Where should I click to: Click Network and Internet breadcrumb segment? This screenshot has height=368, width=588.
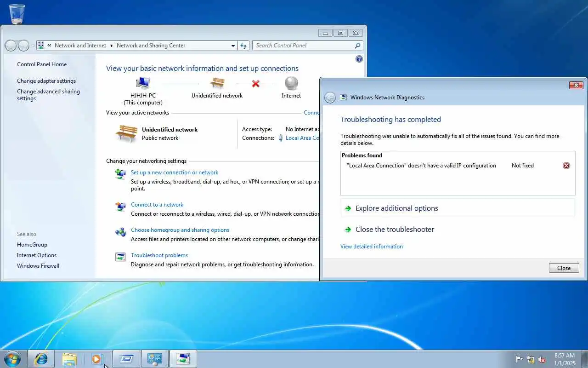coord(80,46)
